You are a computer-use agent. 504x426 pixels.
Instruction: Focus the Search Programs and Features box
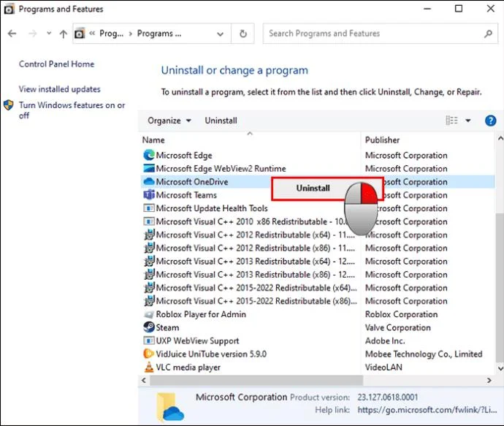(380, 34)
